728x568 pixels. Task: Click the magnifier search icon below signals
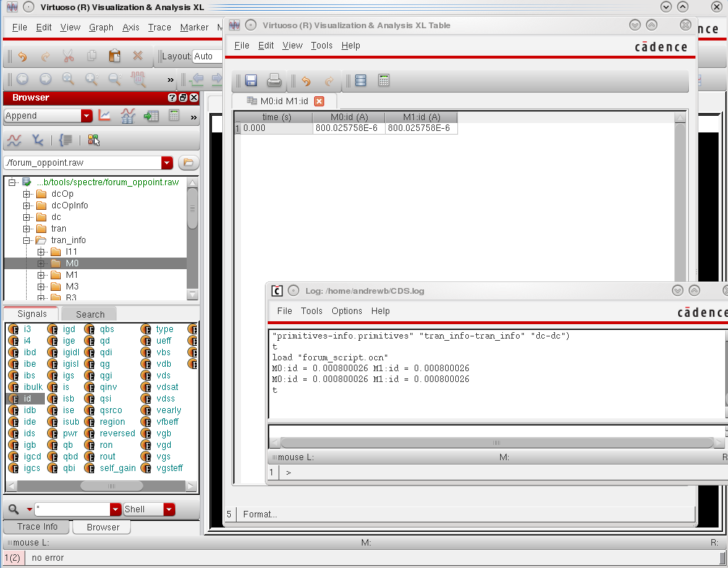coord(14,509)
